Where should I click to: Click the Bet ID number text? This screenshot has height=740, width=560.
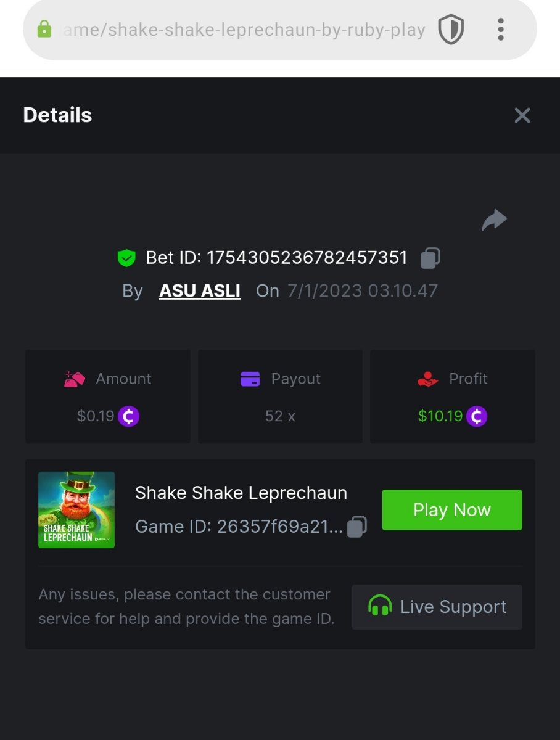307,258
